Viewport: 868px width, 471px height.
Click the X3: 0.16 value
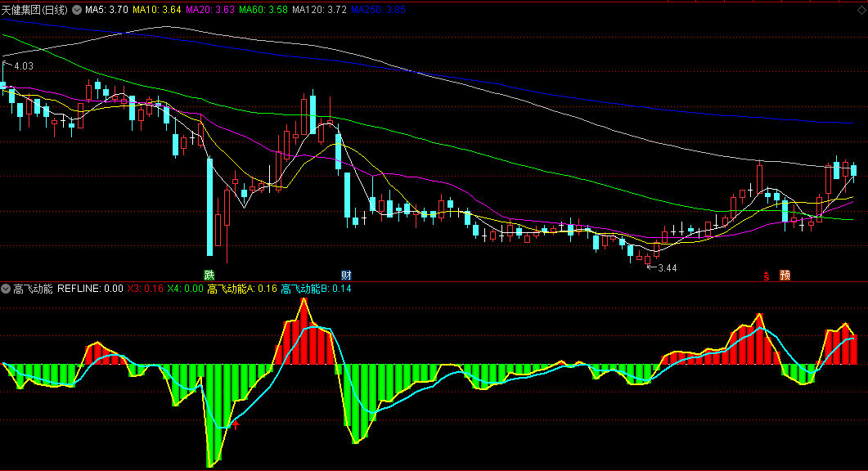pos(145,289)
